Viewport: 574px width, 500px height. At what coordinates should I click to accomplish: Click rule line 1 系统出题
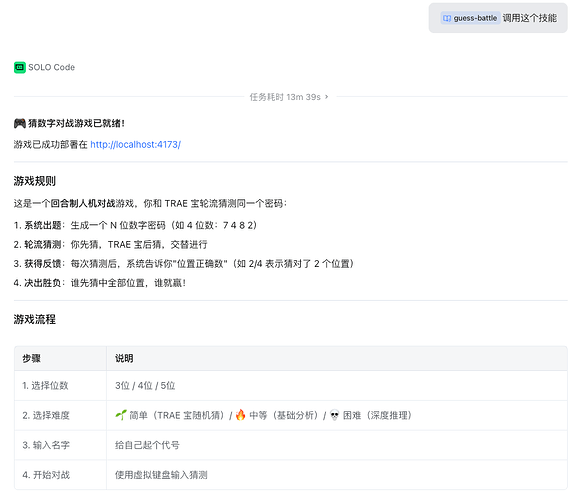tap(135, 225)
